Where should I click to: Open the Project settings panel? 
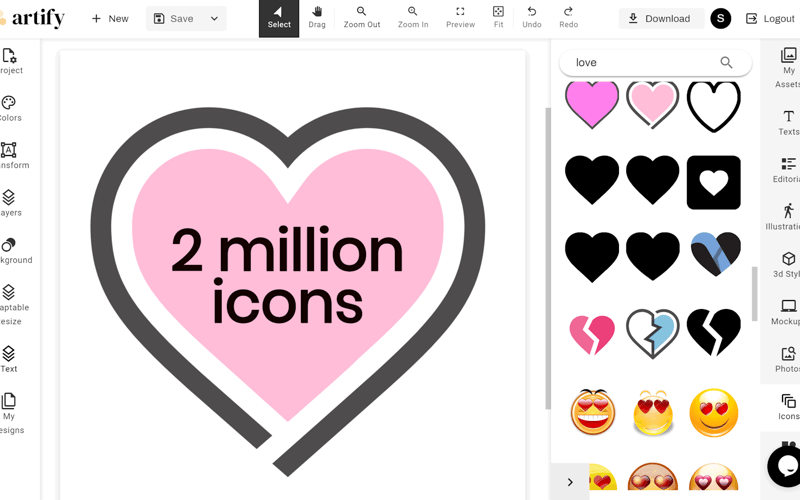[10, 61]
